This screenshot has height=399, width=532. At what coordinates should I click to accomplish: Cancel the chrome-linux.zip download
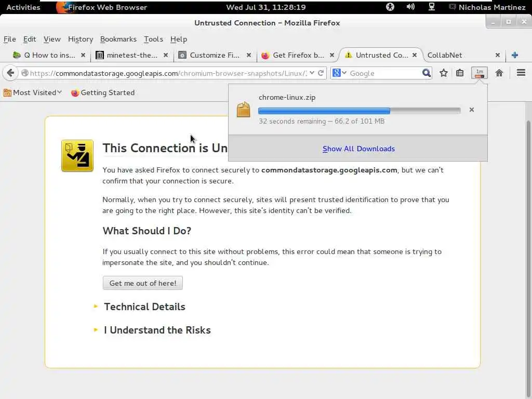(472, 110)
